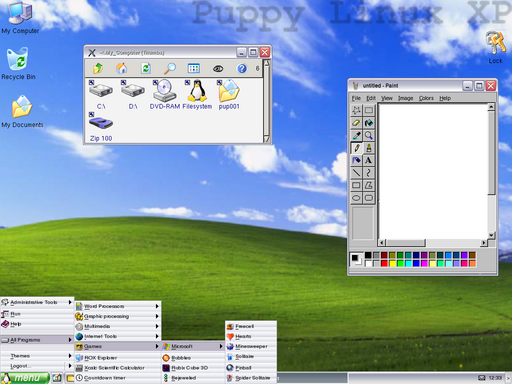Launch Minesweeper from the Microsoft games menu
The image size is (512, 384).
click(251, 346)
